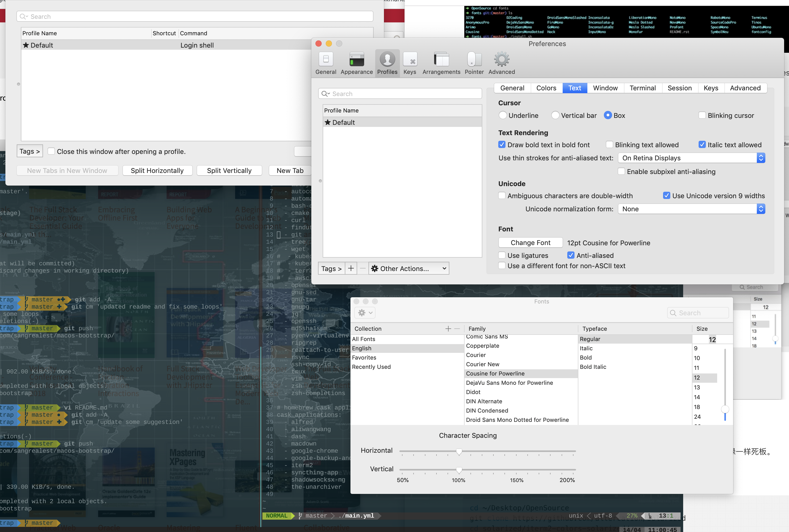Enable Ambiguous characters are double-width
The width and height of the screenshot is (789, 532).
[502, 195]
